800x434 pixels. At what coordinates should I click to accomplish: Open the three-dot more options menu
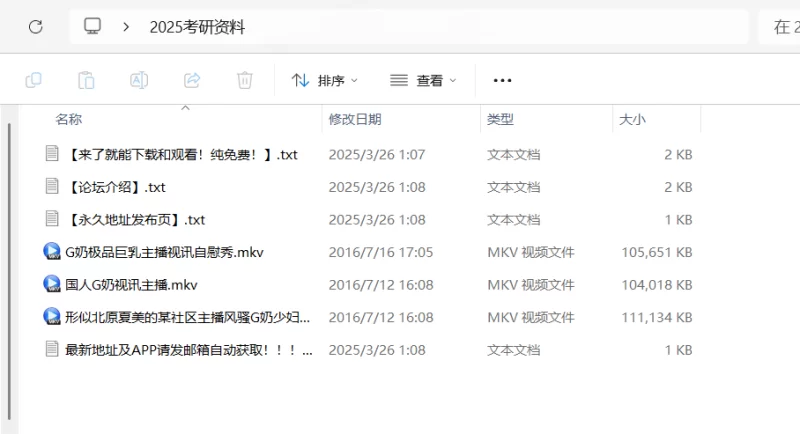click(503, 81)
